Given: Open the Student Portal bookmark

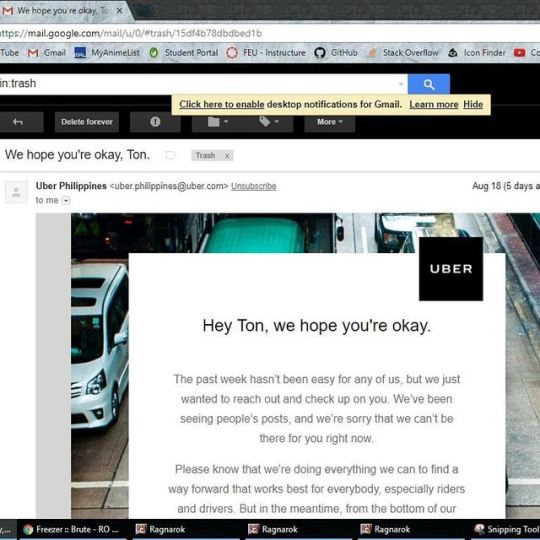Looking at the screenshot, I should pos(184,53).
